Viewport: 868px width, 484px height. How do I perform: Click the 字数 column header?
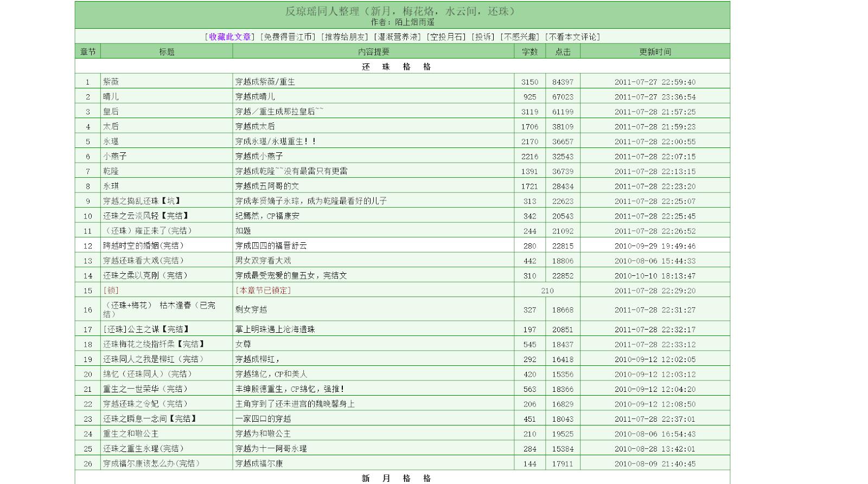(x=530, y=52)
